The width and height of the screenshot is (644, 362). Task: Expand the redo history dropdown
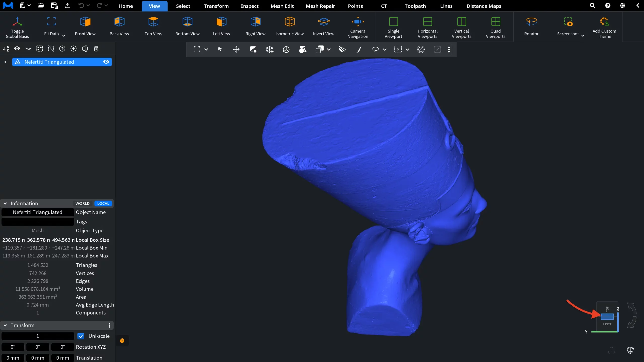point(106,5)
